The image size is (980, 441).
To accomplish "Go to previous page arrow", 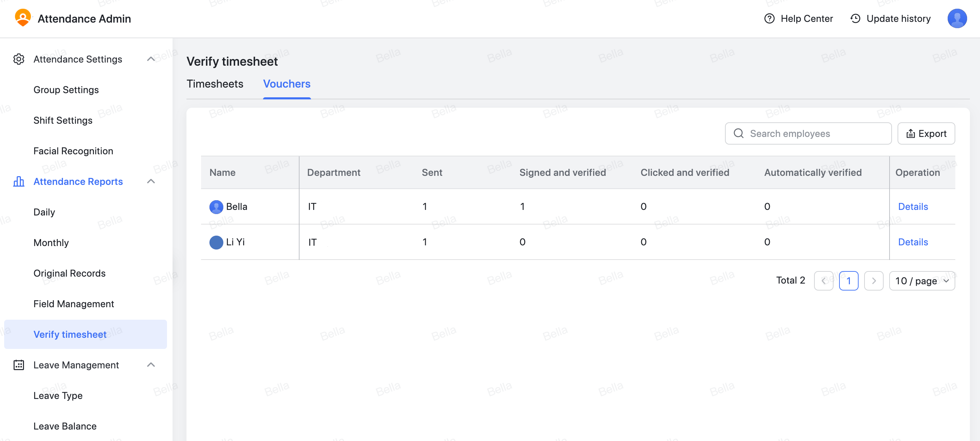I will click(x=824, y=281).
